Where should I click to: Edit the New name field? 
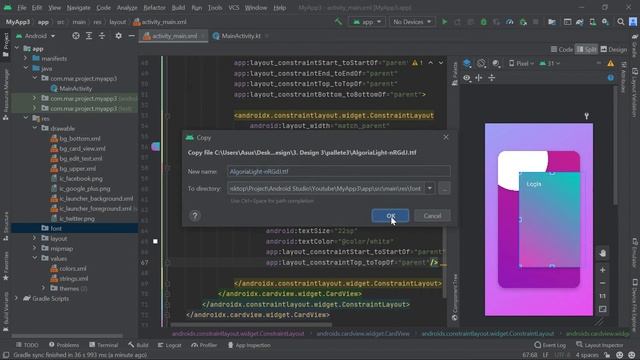coord(339,171)
